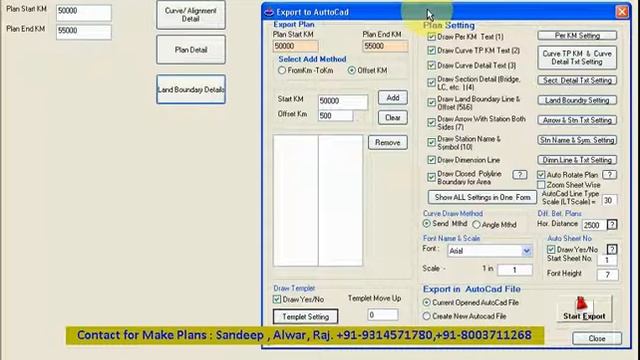Toggle Draw Curve TP KM Text checkbox

[431, 51]
